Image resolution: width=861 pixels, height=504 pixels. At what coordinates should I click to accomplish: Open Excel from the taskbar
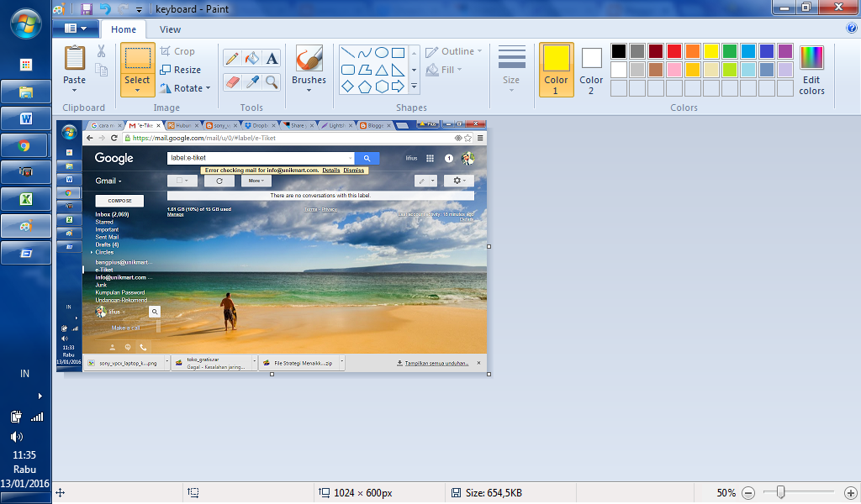click(26, 199)
